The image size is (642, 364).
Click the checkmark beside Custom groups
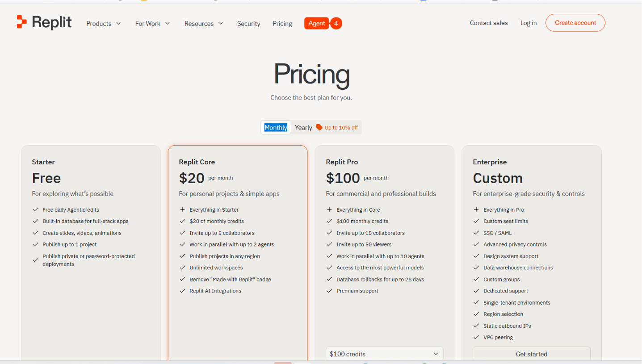click(476, 279)
